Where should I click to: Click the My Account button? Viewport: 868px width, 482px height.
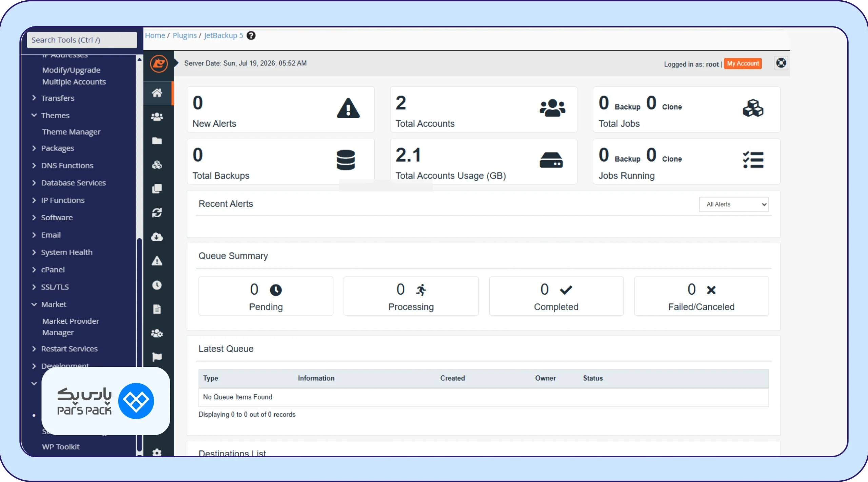[743, 63]
